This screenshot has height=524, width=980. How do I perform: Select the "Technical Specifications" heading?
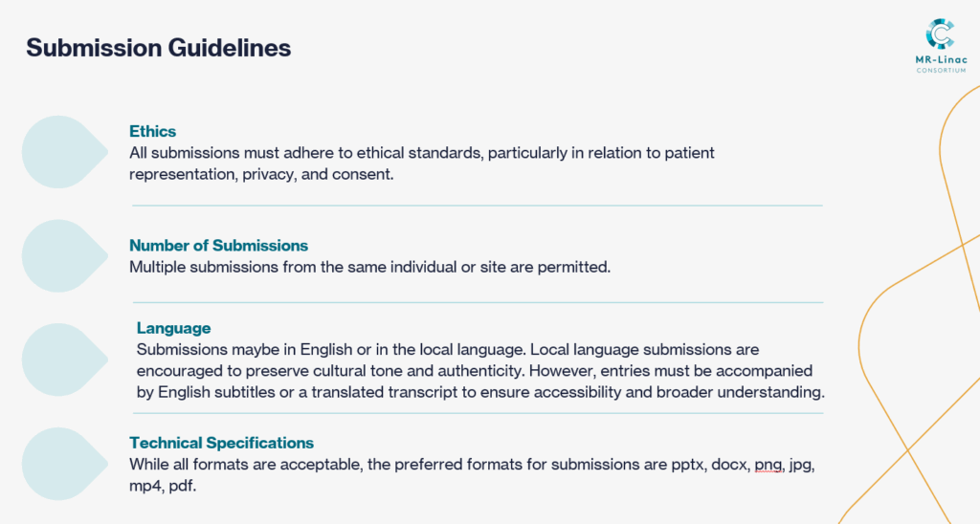click(x=222, y=443)
